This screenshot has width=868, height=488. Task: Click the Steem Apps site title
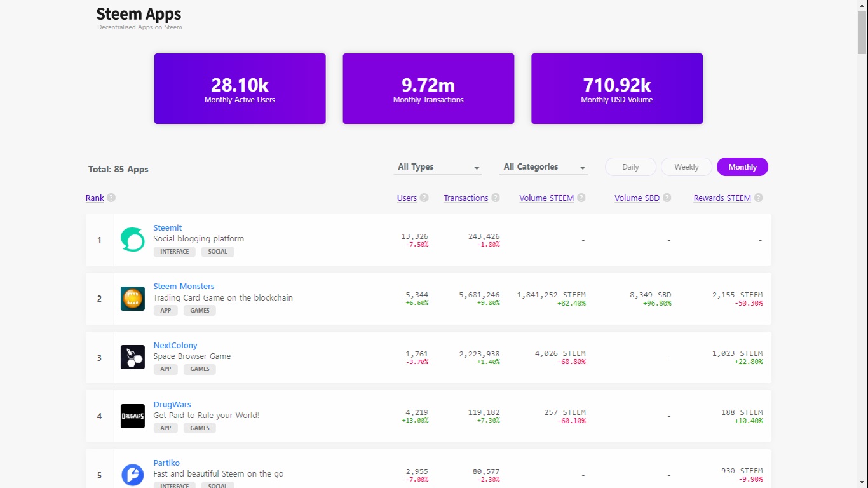click(x=139, y=14)
